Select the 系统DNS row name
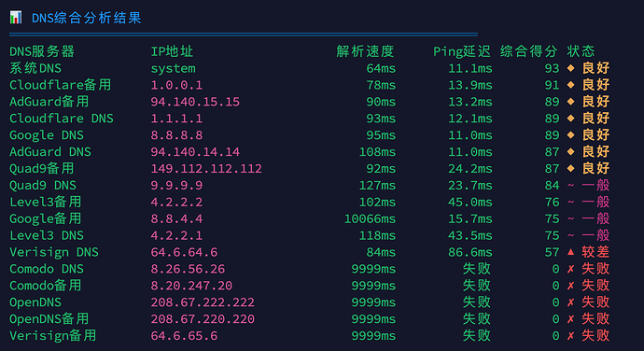 (x=35, y=68)
